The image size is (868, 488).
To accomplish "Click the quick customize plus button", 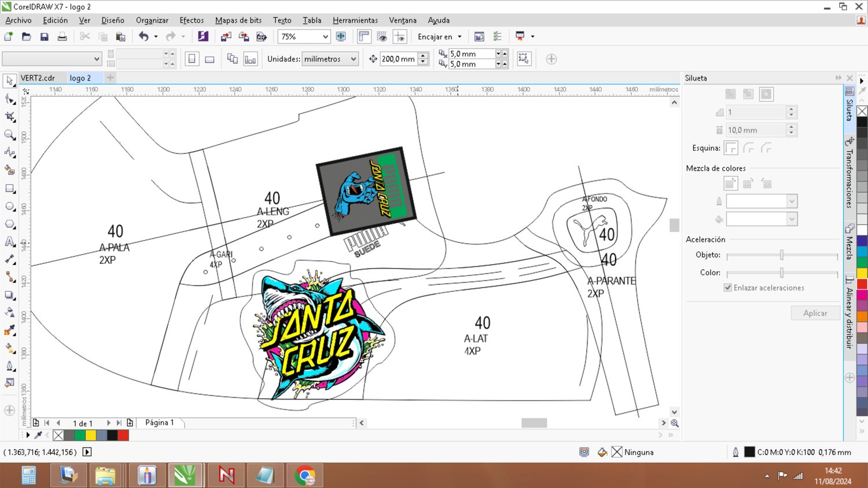I will pyautogui.click(x=551, y=59).
